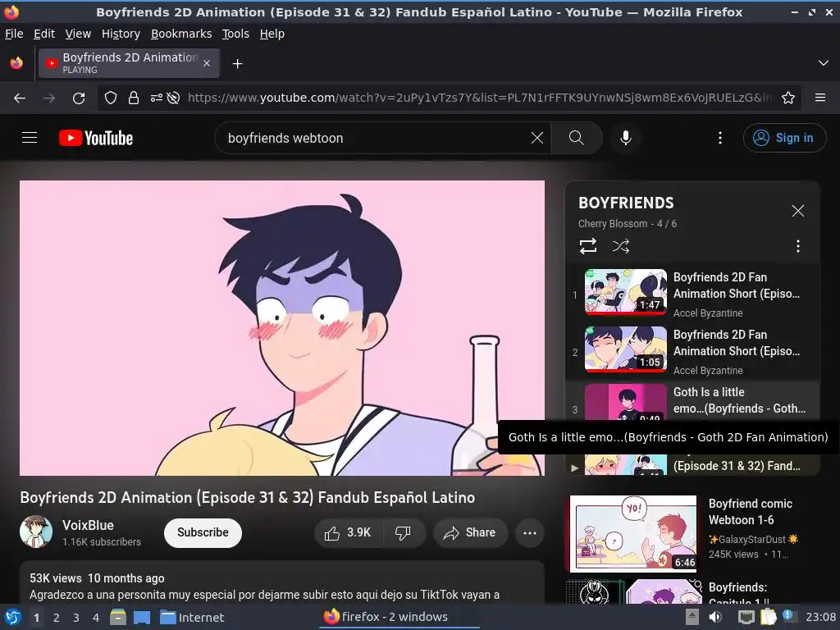Open the Internet folder taskbar item

[192, 618]
